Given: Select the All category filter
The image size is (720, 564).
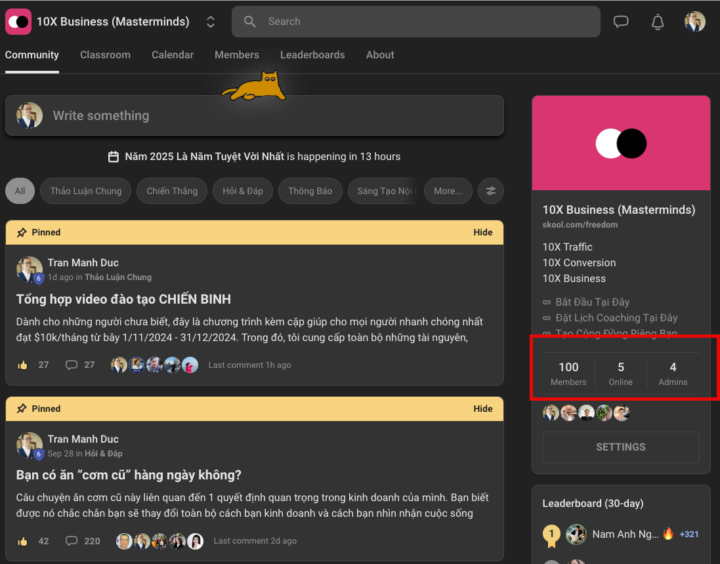Looking at the screenshot, I should pos(19,191).
